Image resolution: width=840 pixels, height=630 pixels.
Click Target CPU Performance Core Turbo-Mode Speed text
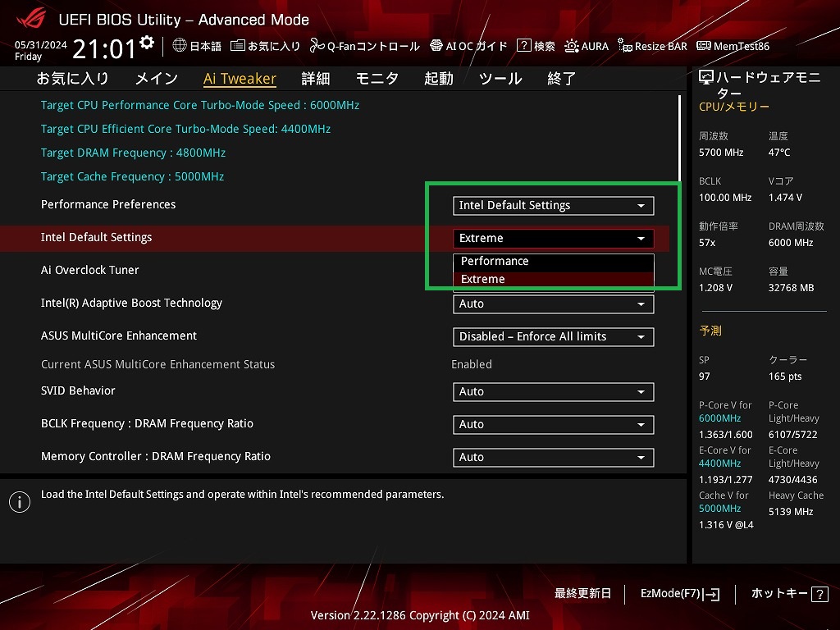click(x=200, y=105)
